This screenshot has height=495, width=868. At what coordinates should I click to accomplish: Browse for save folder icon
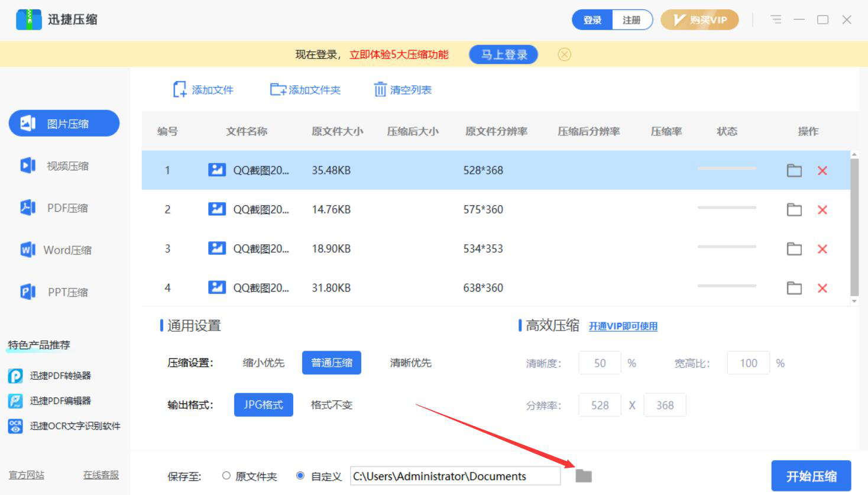point(584,475)
